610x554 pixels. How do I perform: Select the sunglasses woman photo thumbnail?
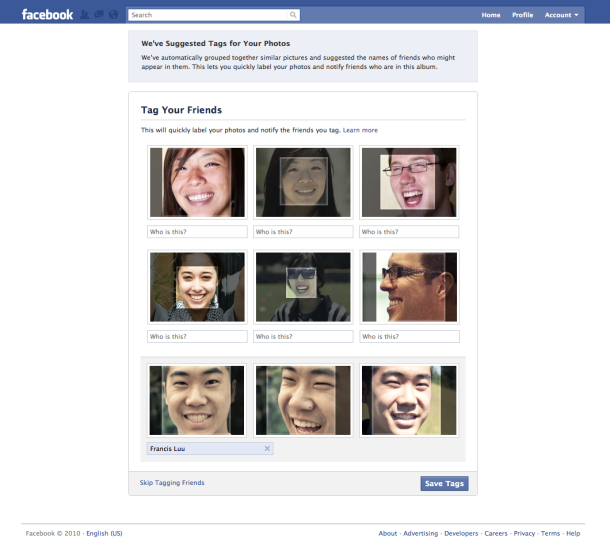(x=303, y=287)
